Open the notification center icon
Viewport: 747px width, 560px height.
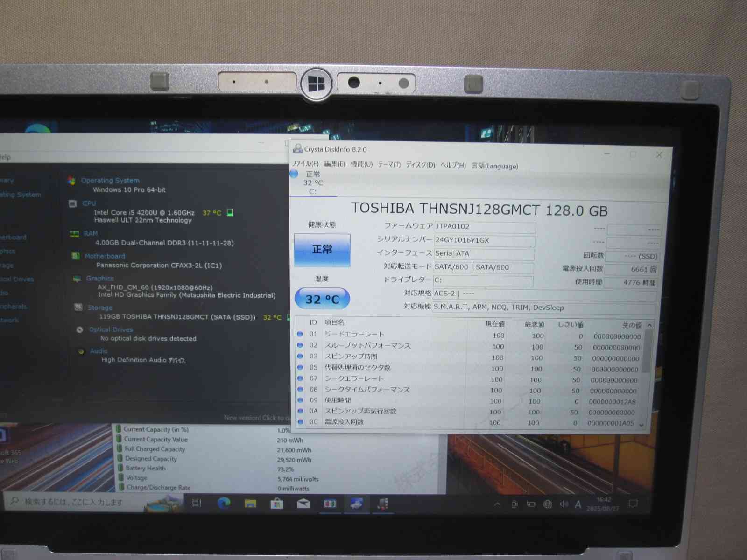[633, 504]
